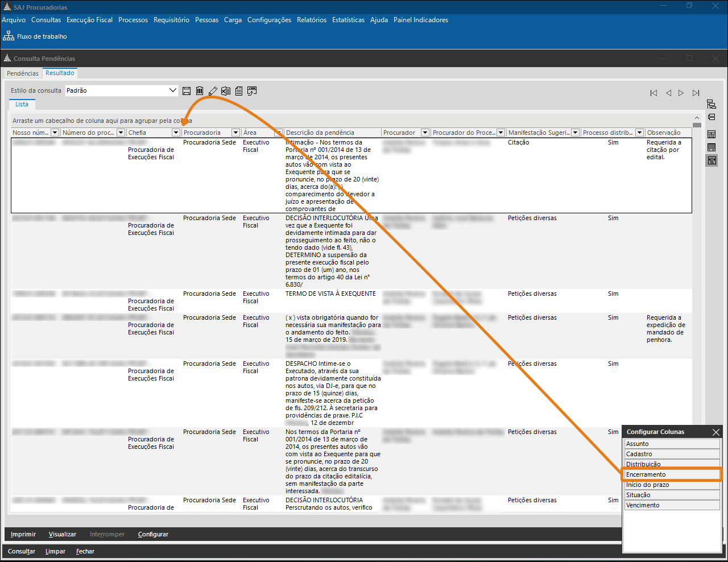Image resolution: width=728 pixels, height=562 pixels.
Task: Click the next record arrow
Action: (x=681, y=93)
